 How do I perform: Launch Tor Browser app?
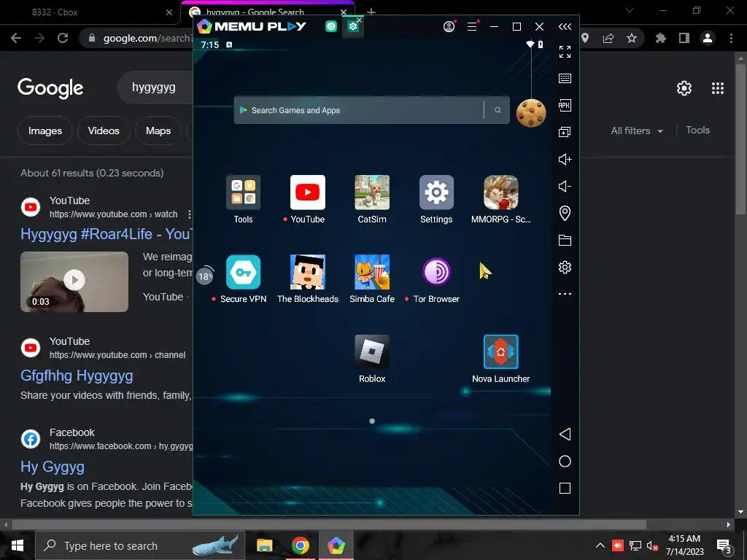pyautogui.click(x=436, y=272)
